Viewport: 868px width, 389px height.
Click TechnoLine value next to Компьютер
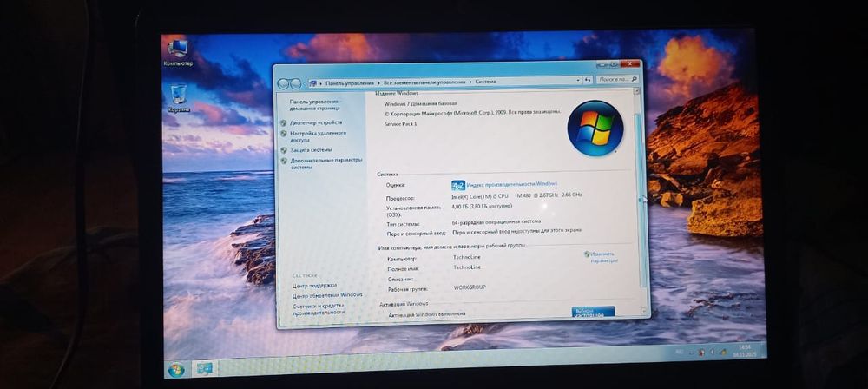pos(467,259)
